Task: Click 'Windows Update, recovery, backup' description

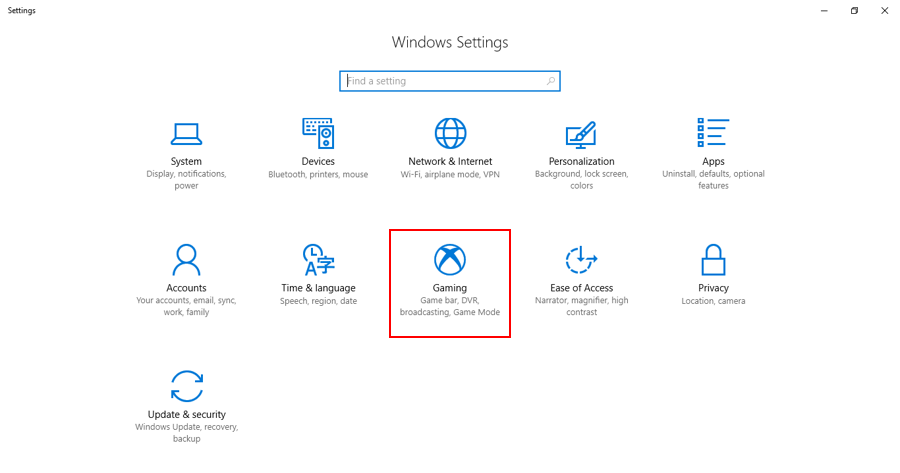Action: point(187,432)
